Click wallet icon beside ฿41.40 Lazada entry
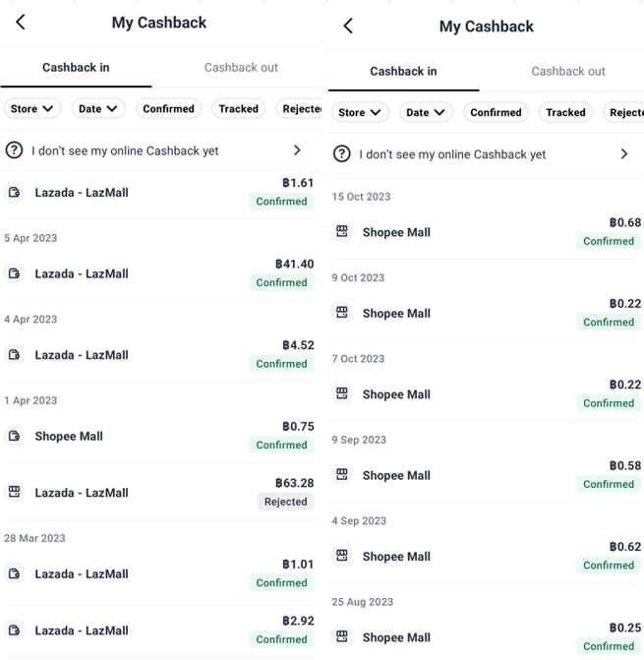Image resolution: width=644 pixels, height=660 pixels. [x=14, y=273]
